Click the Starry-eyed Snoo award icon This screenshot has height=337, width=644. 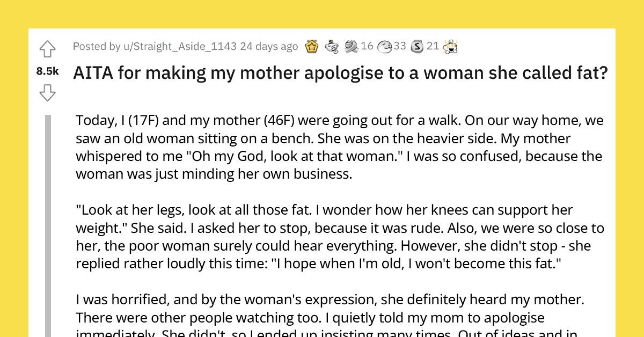pos(451,46)
